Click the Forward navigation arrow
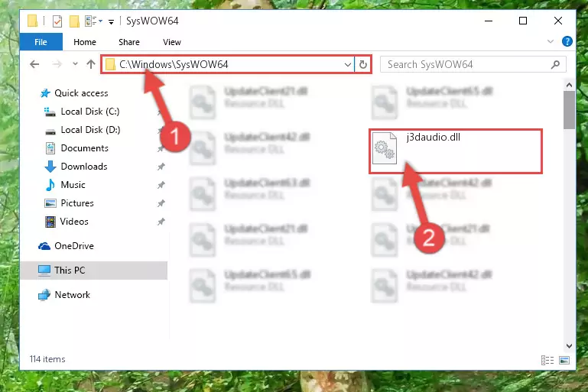 57,64
